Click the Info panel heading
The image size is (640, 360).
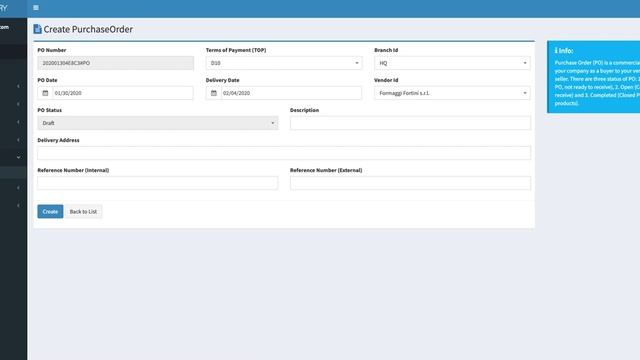pyautogui.click(x=564, y=51)
